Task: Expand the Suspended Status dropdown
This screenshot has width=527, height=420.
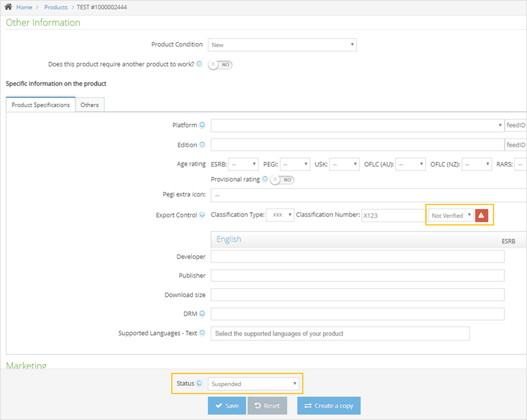Action: pos(254,384)
